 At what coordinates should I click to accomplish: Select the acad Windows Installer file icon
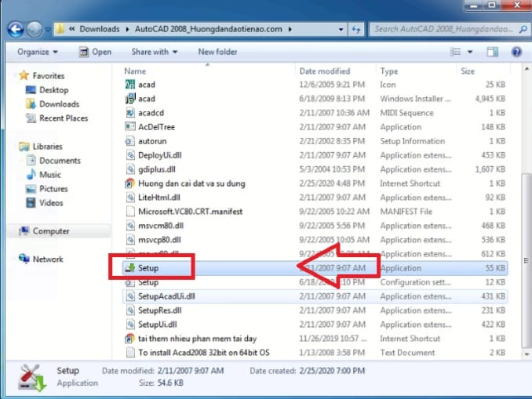click(130, 99)
